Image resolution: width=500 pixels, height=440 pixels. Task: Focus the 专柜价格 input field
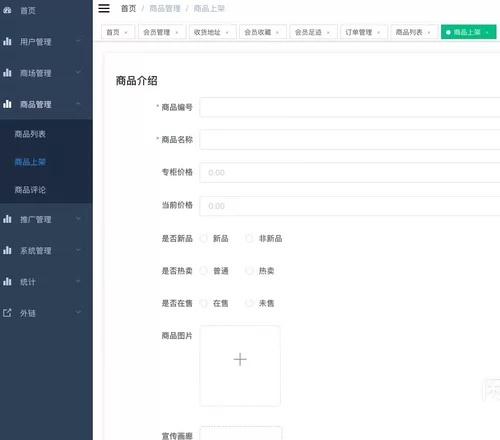[x=349, y=172]
